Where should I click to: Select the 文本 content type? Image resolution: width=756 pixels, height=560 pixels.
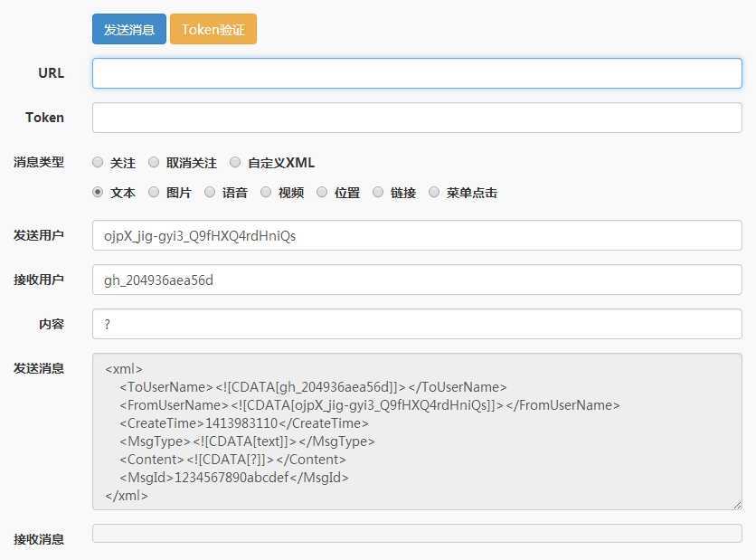click(x=98, y=193)
